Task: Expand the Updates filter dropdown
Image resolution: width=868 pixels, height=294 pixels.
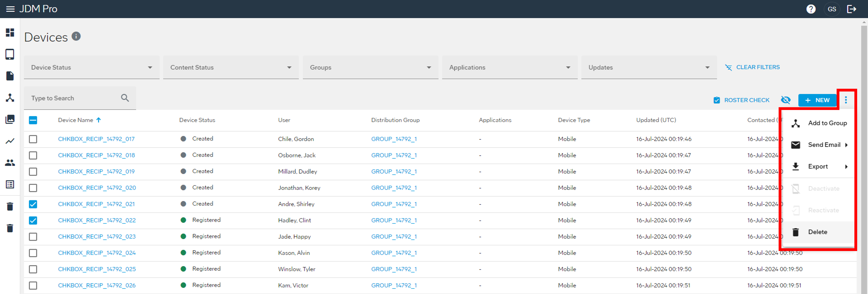Action: 649,67
